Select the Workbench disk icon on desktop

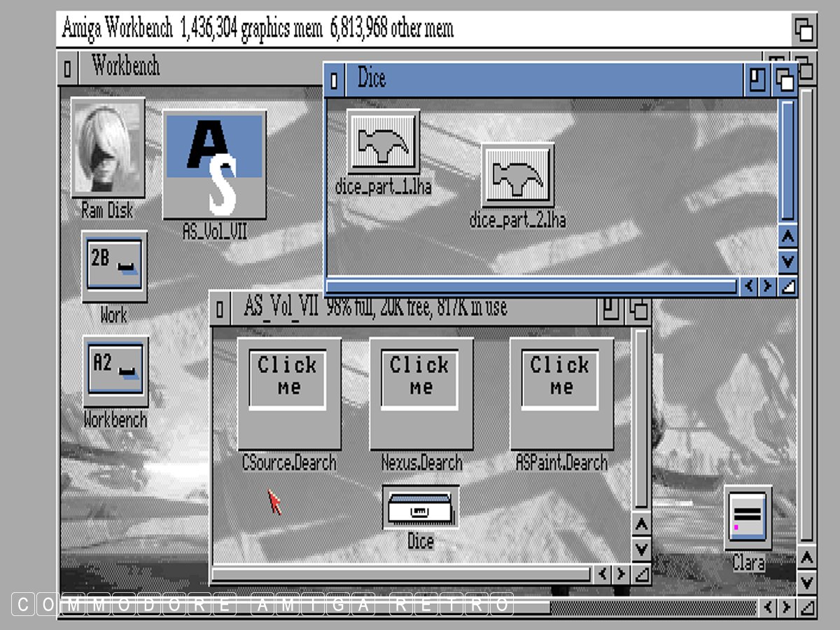point(115,371)
